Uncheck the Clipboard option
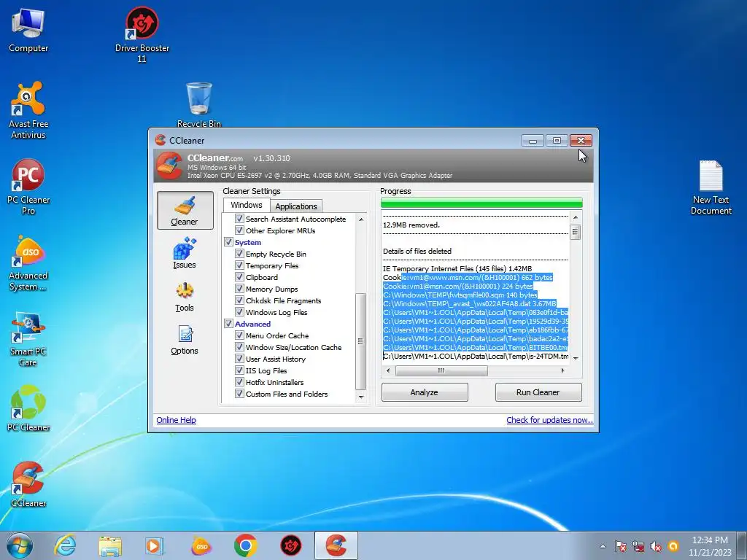 239,277
